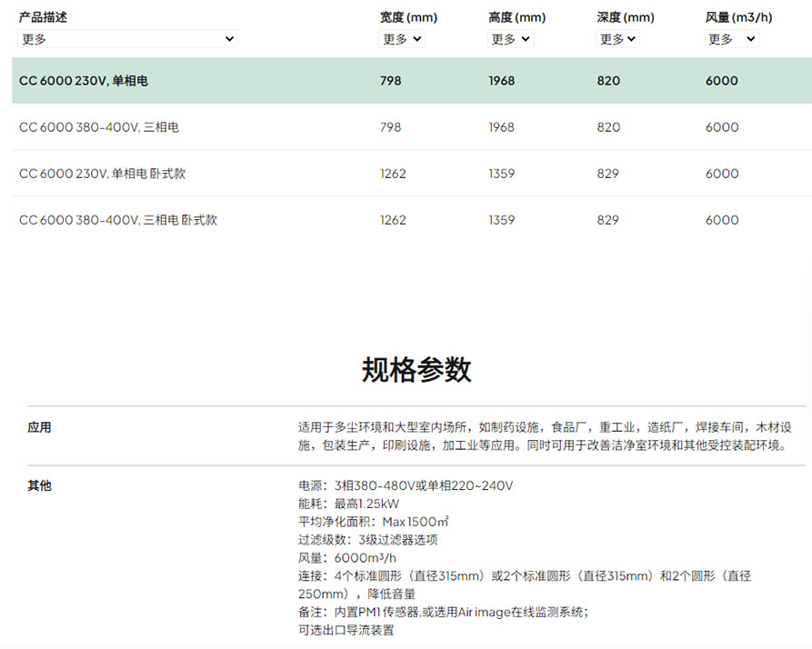Open the 宽度 (mm) filter dropdown
This screenshot has width=812, height=649.
pos(402,39)
